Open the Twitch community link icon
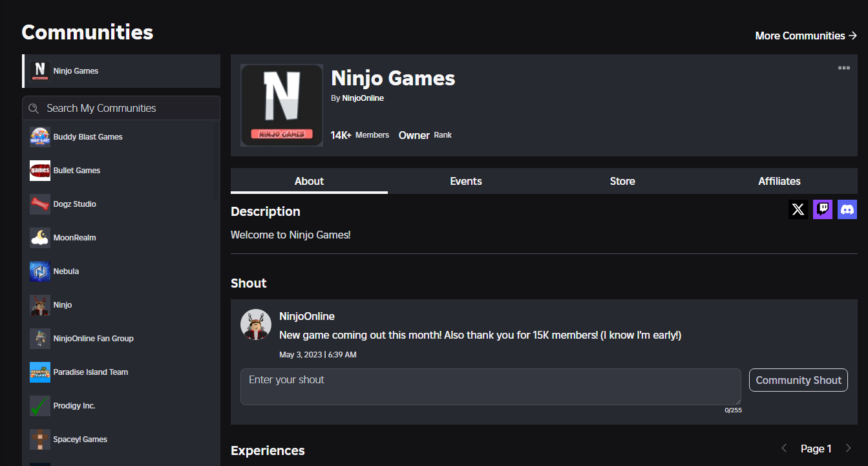868x466 pixels. coord(822,209)
